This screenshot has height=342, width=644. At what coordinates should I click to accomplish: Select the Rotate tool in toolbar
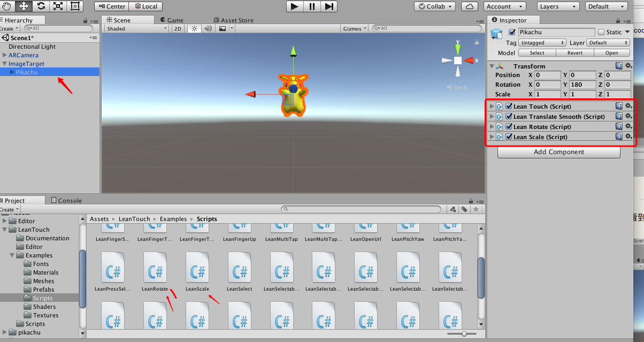pos(41,6)
